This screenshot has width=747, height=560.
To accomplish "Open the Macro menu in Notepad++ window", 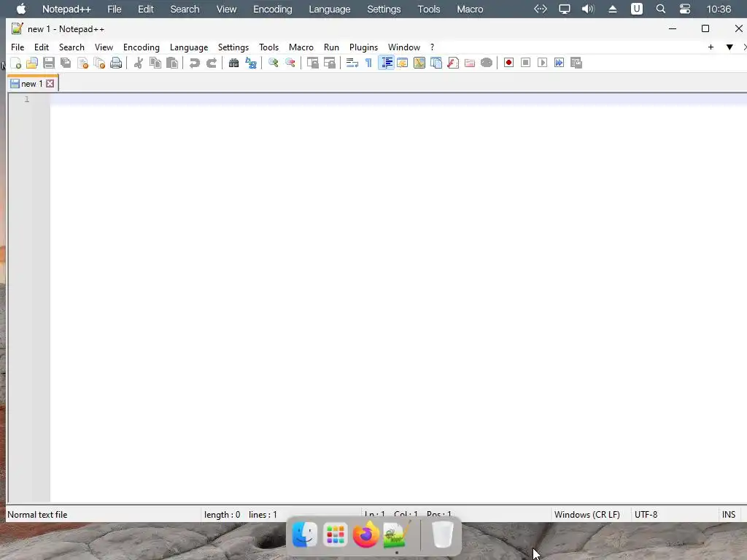I will (301, 47).
